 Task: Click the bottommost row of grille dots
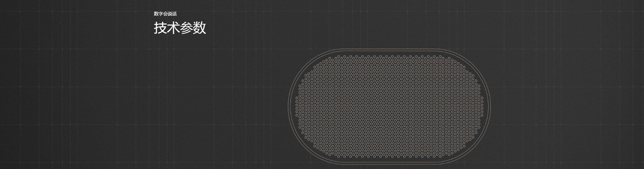pos(389,156)
